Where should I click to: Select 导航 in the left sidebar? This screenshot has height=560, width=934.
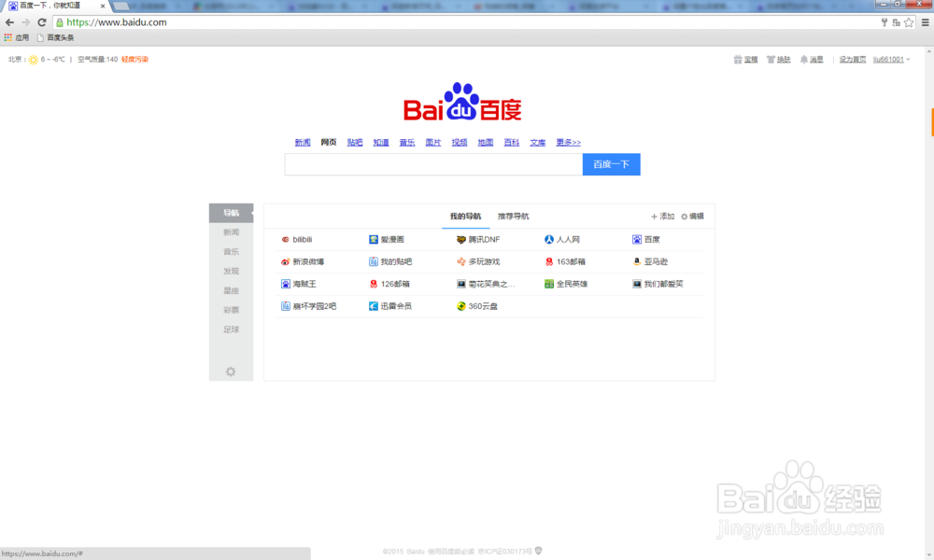click(x=231, y=213)
